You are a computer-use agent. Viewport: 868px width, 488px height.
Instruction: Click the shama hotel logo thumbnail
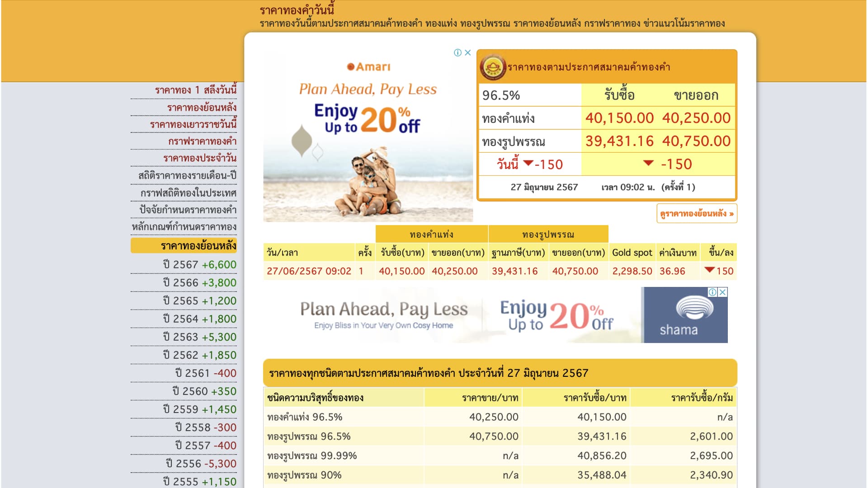(685, 315)
